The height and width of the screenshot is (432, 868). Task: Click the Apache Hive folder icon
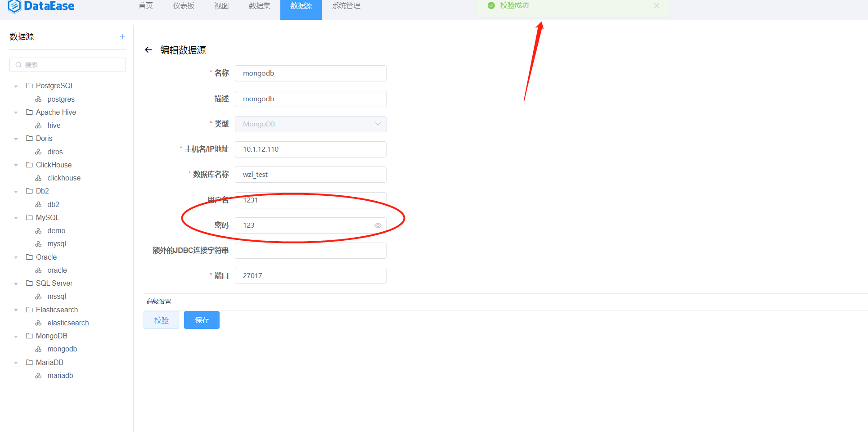[x=30, y=112]
